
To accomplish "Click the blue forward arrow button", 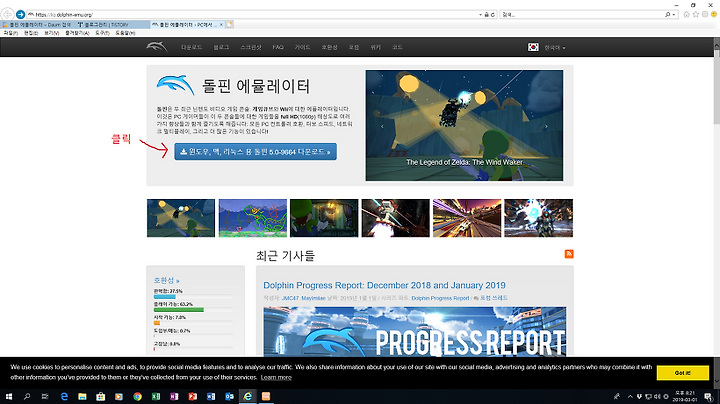I will 20,15.
